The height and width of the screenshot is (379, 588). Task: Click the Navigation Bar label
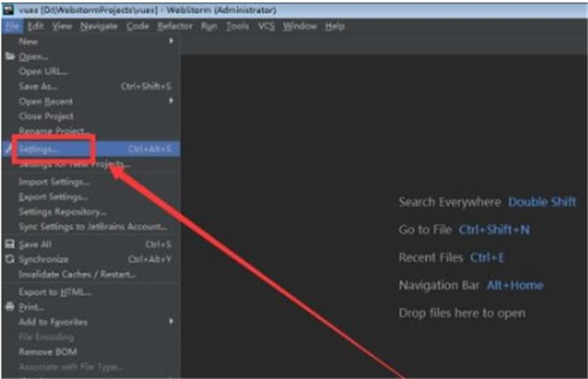[x=439, y=285]
